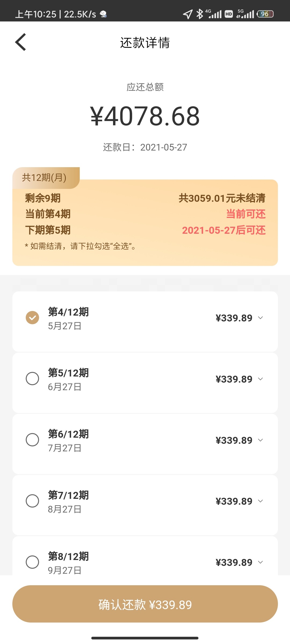Expand details chevron for 第4/12期
290x644 pixels.
click(260, 318)
